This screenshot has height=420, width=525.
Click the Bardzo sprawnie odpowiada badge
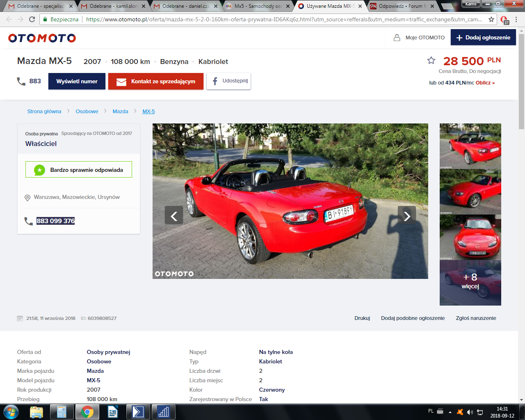[x=79, y=169]
